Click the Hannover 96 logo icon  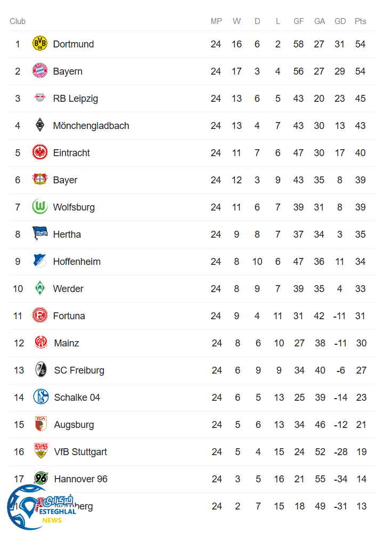41,479
